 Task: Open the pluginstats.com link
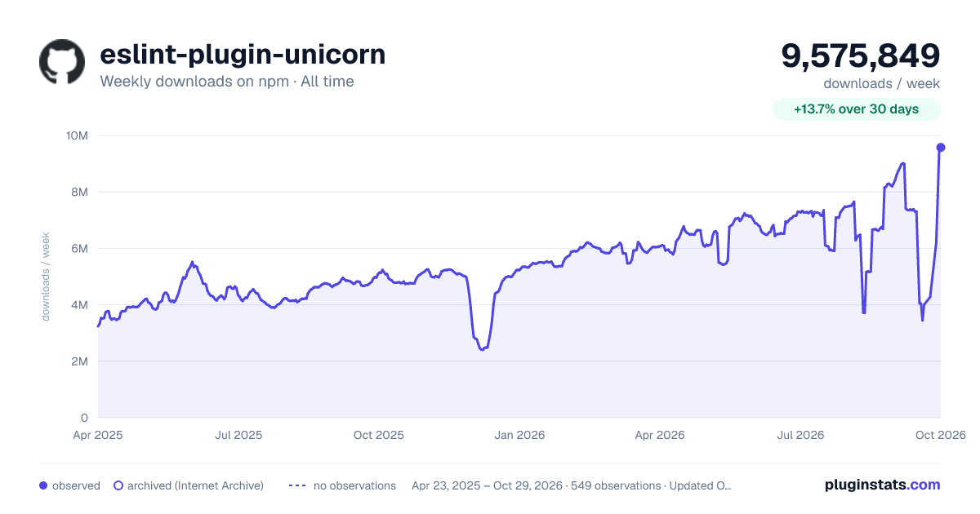coord(883,485)
